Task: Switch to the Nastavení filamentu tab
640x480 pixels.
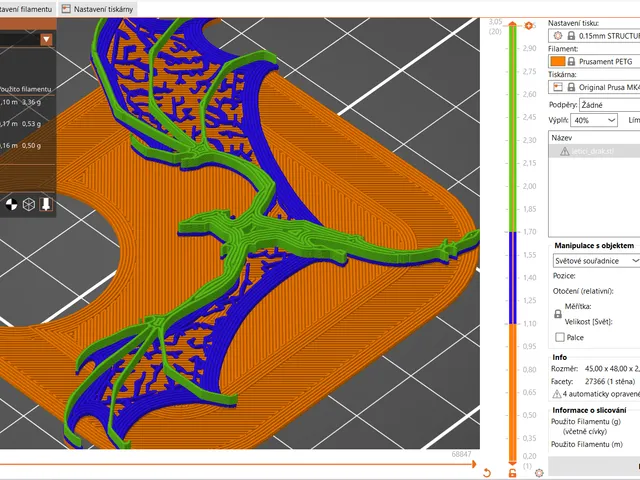Action: click(27, 9)
